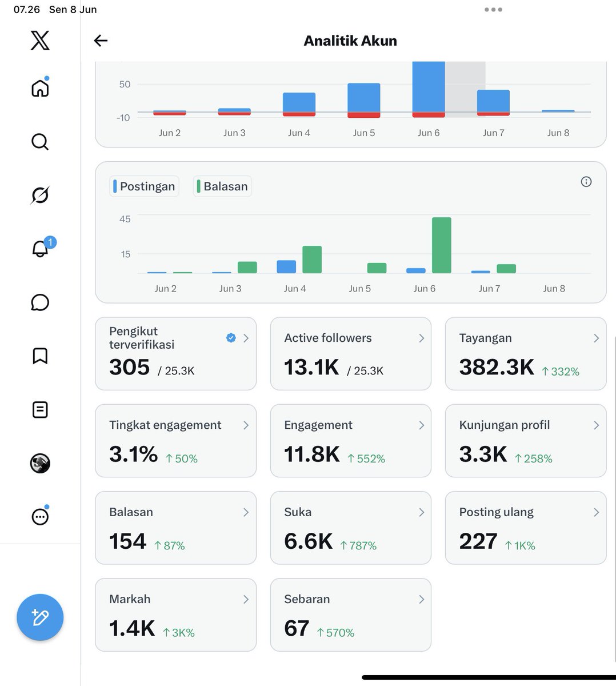Open the X logo home

coord(40,41)
